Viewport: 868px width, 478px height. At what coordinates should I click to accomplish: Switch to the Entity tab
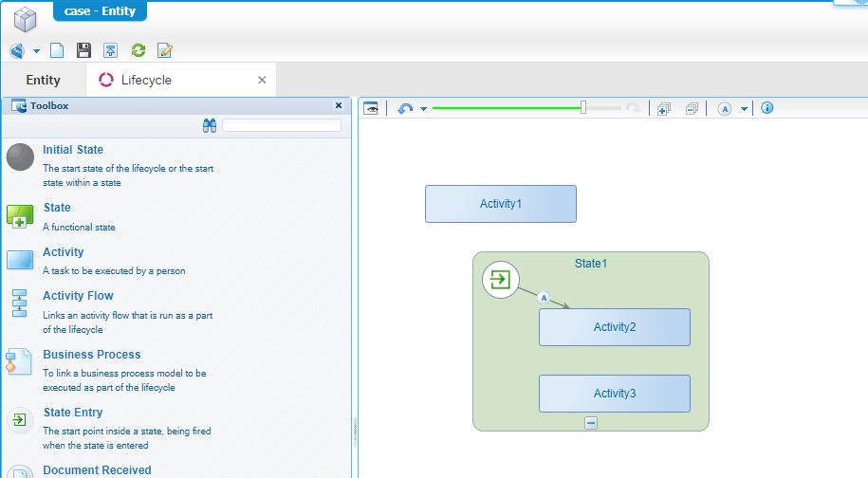coord(43,81)
